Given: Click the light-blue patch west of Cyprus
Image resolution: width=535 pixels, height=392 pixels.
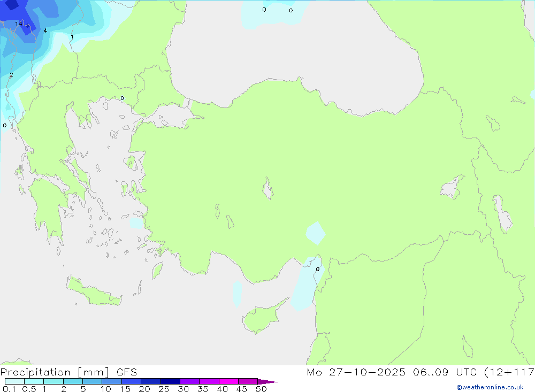Looking at the screenshot, I should pos(237,294).
